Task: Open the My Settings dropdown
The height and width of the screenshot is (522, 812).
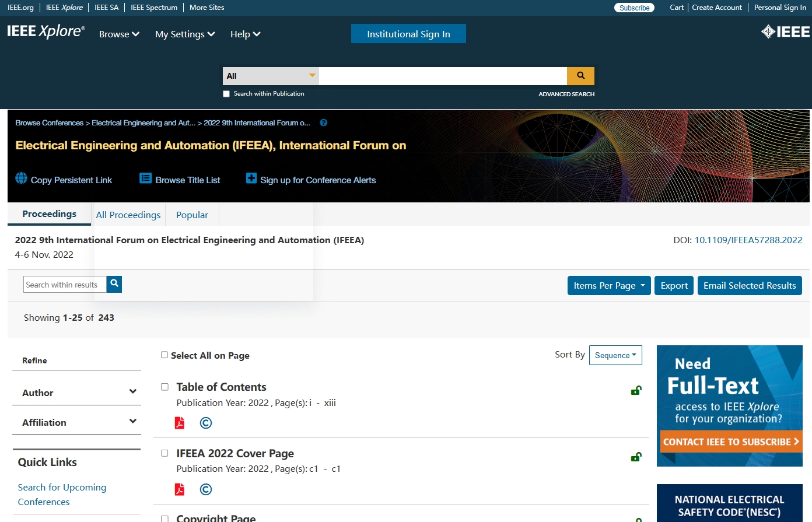Action: tap(185, 34)
